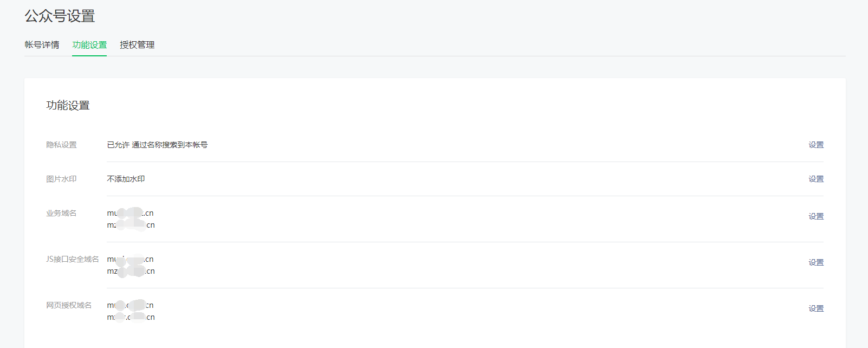Switch to the 帐号详情 tab
The image size is (868, 348).
click(x=42, y=45)
